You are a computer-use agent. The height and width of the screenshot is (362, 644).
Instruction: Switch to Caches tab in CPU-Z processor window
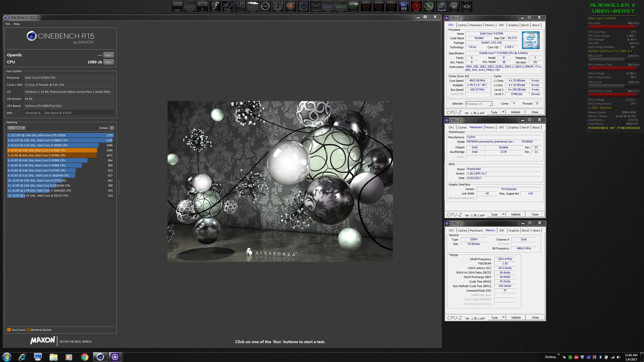462,25
